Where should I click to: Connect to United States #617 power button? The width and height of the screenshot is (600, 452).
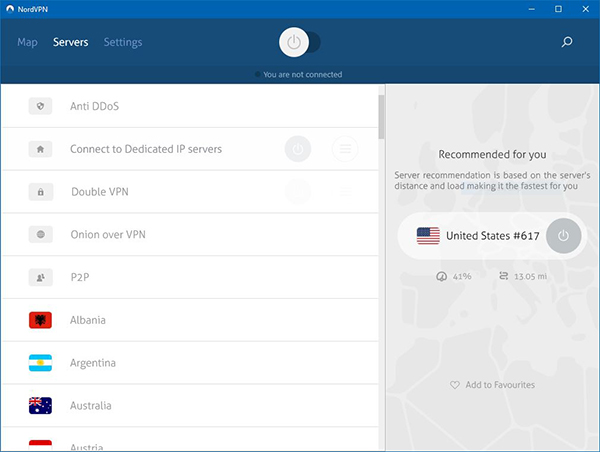pos(563,236)
